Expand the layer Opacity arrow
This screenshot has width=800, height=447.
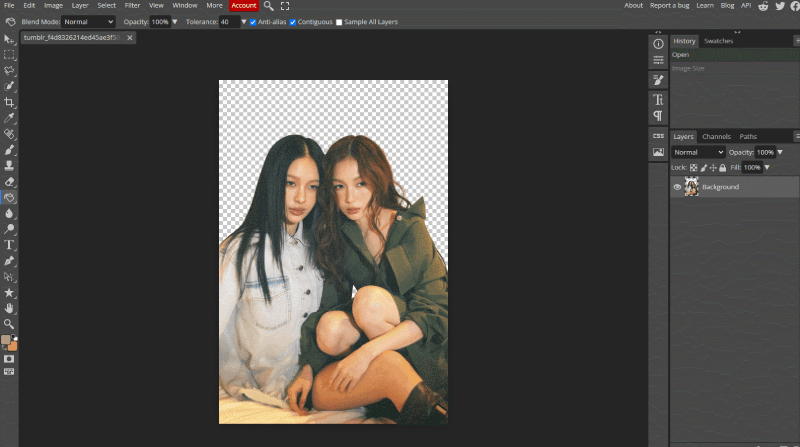780,152
